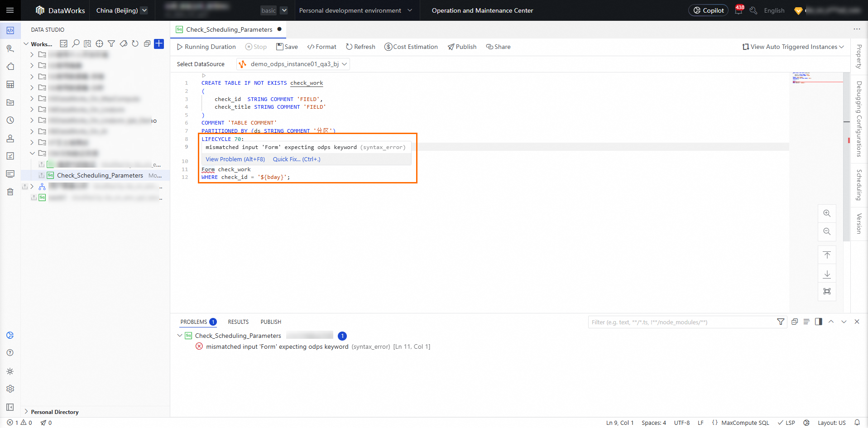The width and height of the screenshot is (868, 428).
Task: Click the jump to bottom arrow icon
Action: [x=827, y=274]
